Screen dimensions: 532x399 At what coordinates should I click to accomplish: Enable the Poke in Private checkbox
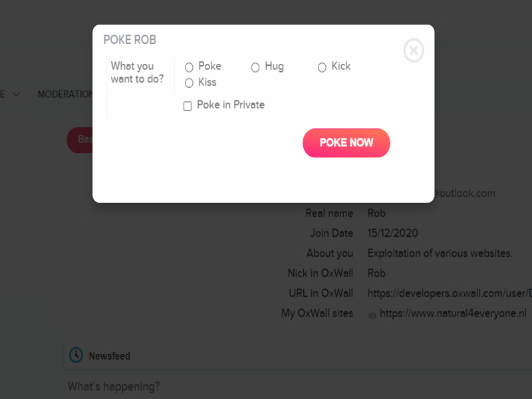click(188, 106)
